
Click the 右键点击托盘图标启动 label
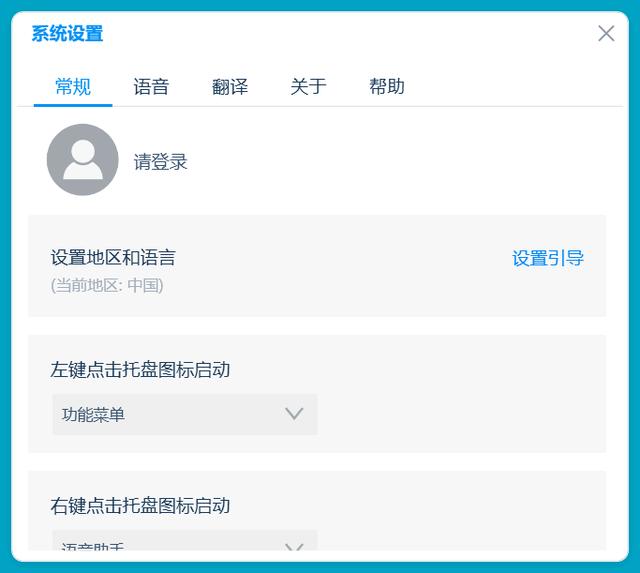point(140,506)
